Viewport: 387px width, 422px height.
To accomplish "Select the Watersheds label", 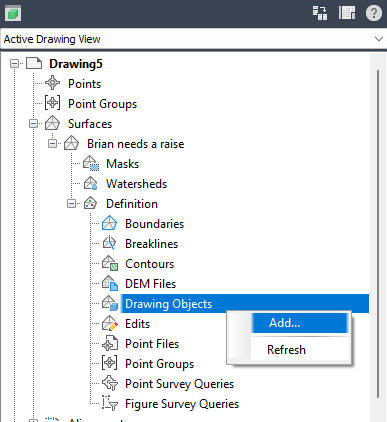I will (136, 184).
